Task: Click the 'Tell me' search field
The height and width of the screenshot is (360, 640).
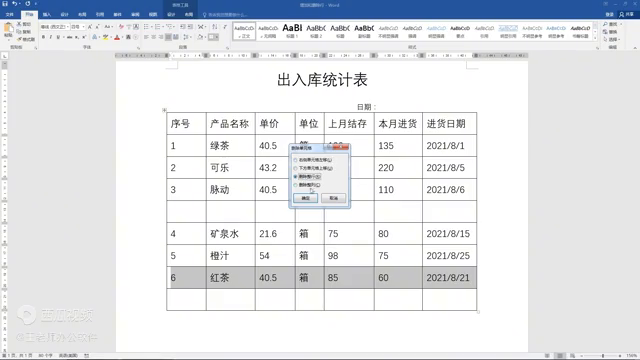Action: 226,15
